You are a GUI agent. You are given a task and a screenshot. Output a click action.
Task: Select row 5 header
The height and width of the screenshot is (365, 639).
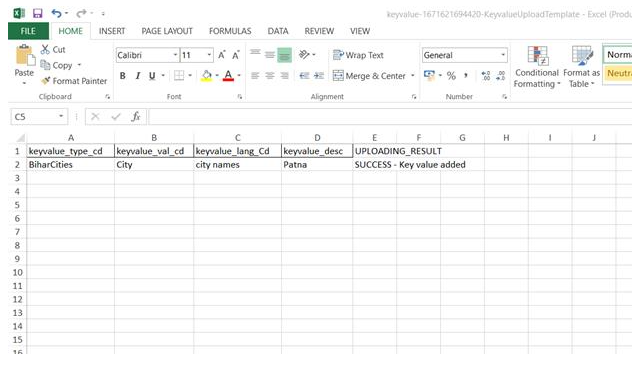(x=17, y=205)
